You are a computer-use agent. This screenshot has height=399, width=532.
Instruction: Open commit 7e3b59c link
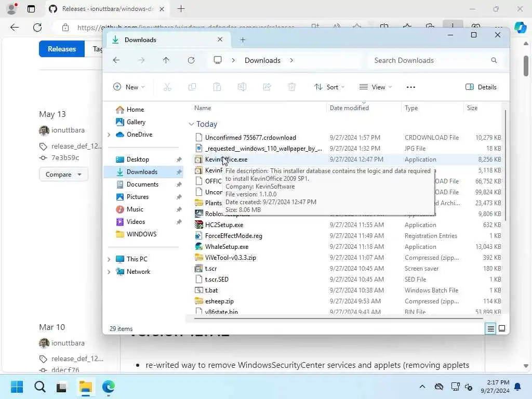click(x=65, y=158)
